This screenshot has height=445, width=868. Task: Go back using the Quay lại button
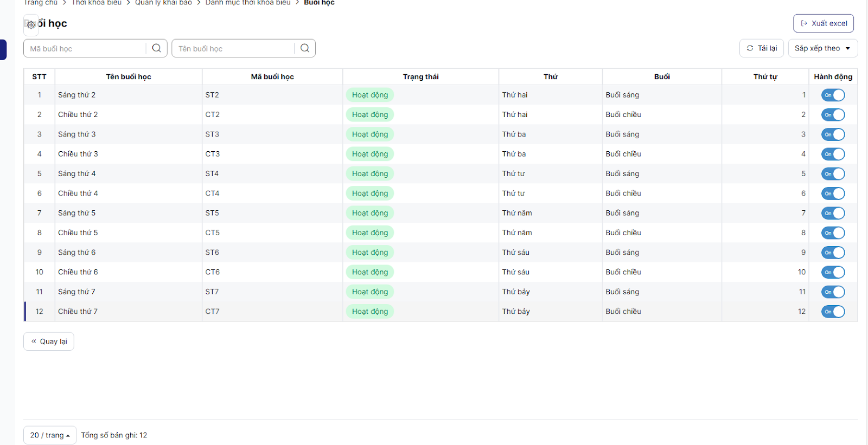coord(49,341)
